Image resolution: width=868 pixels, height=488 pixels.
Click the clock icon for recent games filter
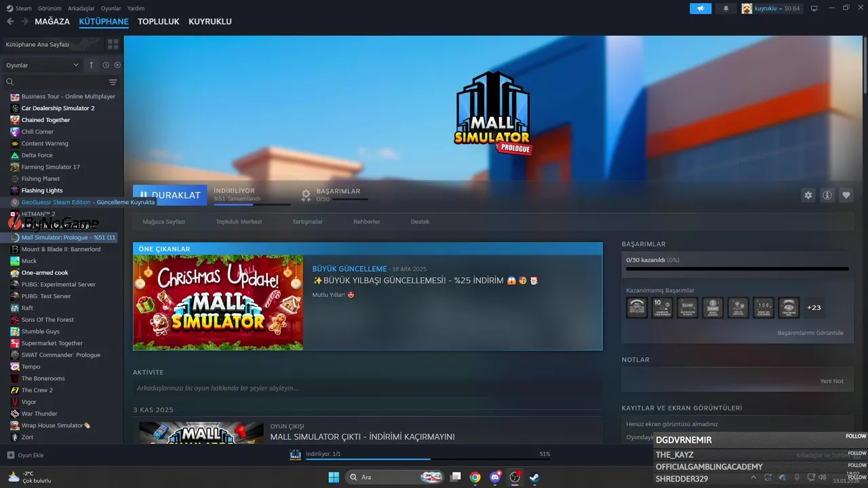point(106,65)
